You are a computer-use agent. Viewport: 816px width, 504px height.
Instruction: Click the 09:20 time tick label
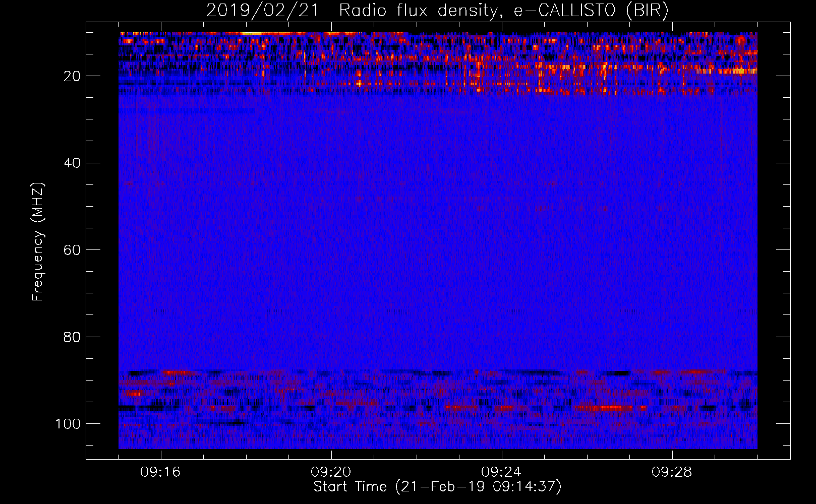331,472
